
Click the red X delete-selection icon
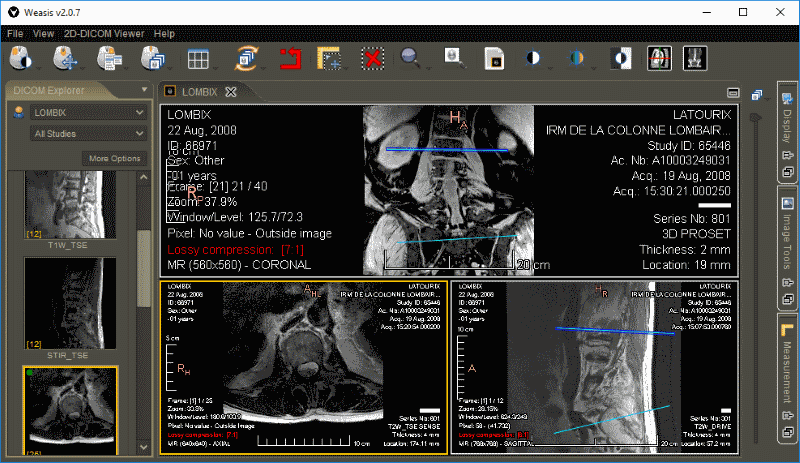pos(372,58)
